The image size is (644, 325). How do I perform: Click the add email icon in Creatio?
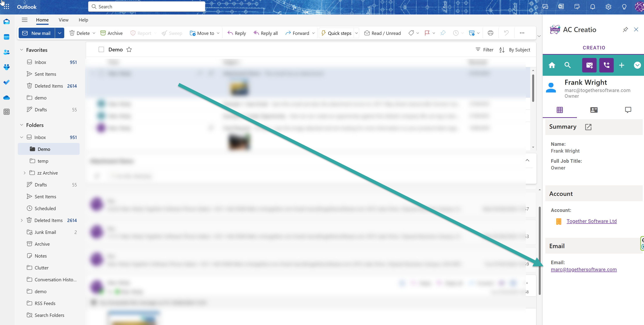(589, 65)
